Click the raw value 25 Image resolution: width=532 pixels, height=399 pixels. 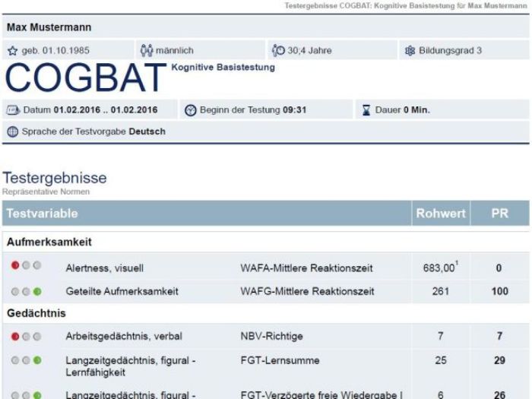pyautogui.click(x=440, y=360)
